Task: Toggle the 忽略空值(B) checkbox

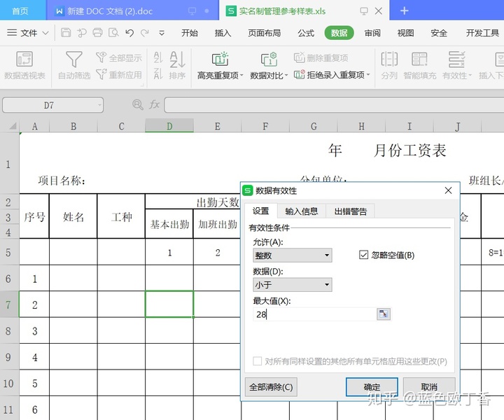Action: [363, 255]
